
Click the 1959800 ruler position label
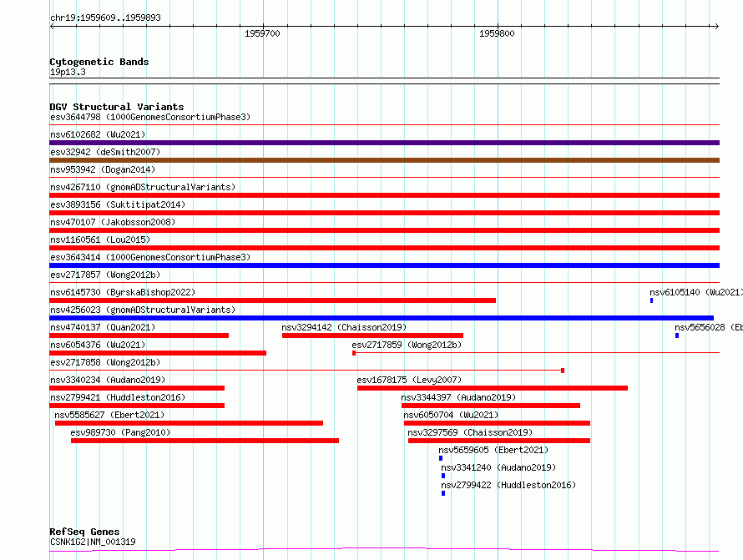[x=497, y=33]
